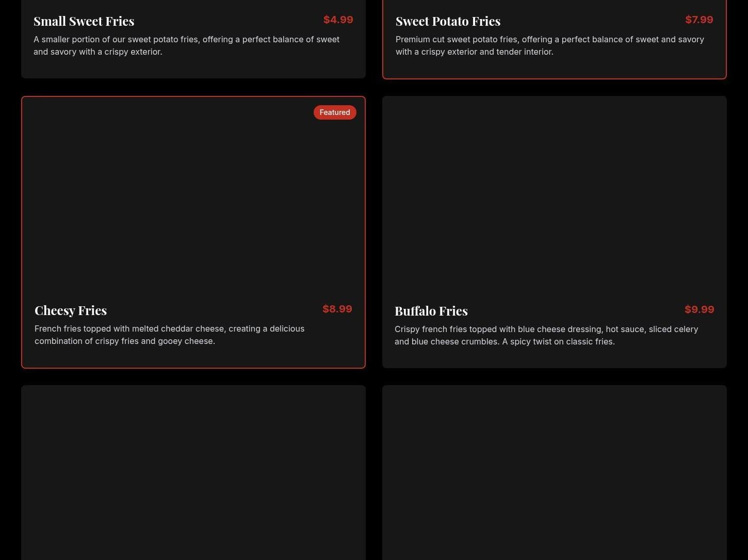
Task: Click the Featured badge on Cheesy Fries
Action: pyautogui.click(x=335, y=112)
